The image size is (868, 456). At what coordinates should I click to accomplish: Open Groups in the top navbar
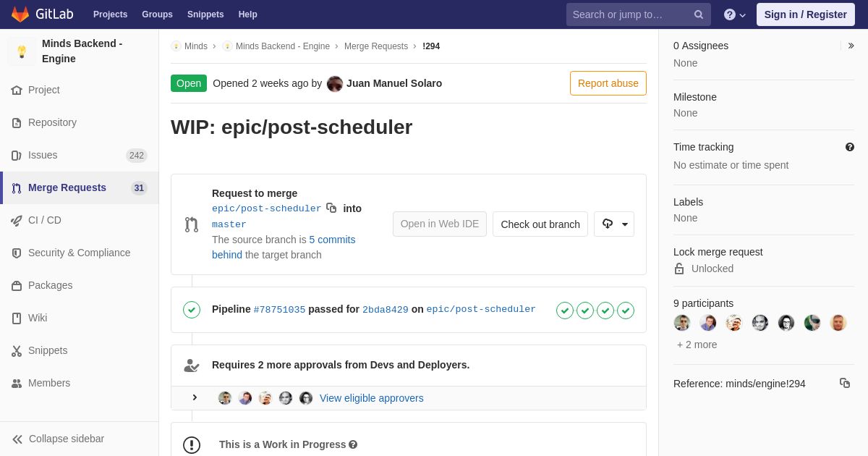pos(157,14)
